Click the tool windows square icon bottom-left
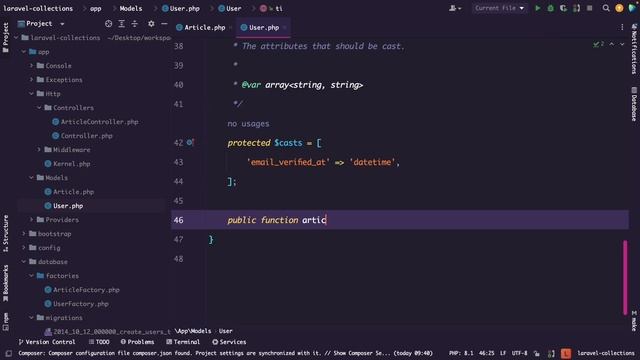Viewport: 640px width, 360px height. (x=8, y=353)
